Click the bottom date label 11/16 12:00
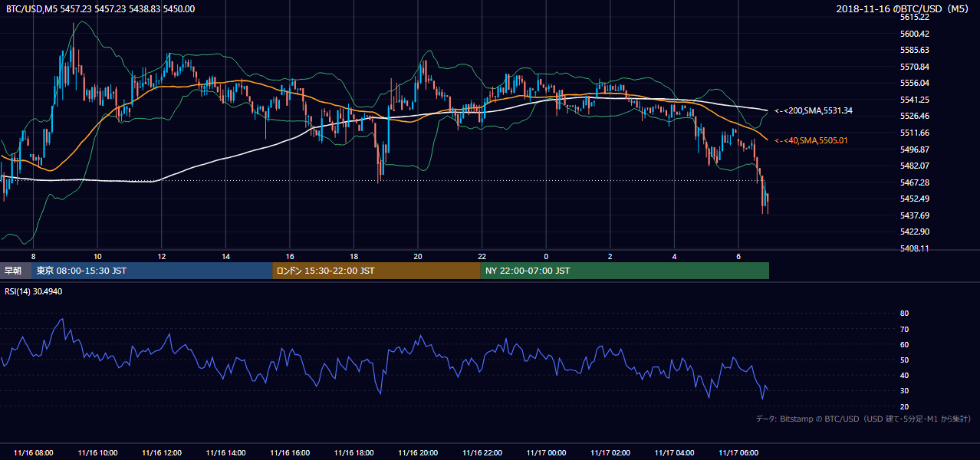The image size is (980, 460). (162, 453)
